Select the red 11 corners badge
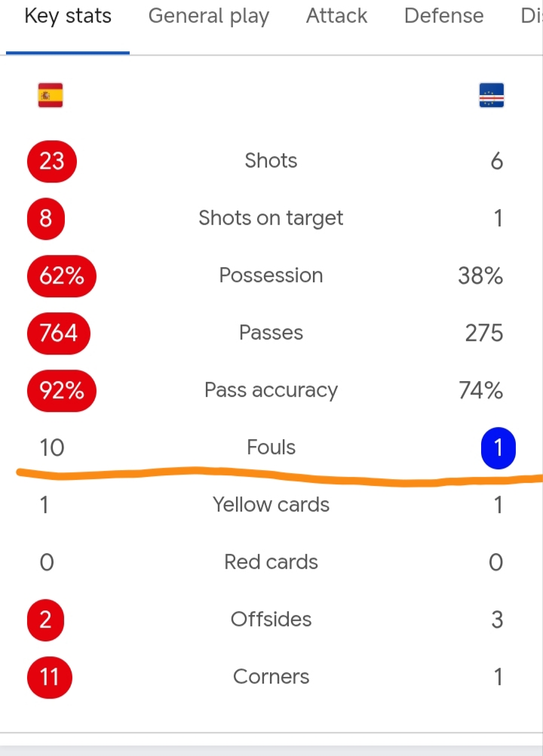543x756 pixels. click(x=50, y=678)
